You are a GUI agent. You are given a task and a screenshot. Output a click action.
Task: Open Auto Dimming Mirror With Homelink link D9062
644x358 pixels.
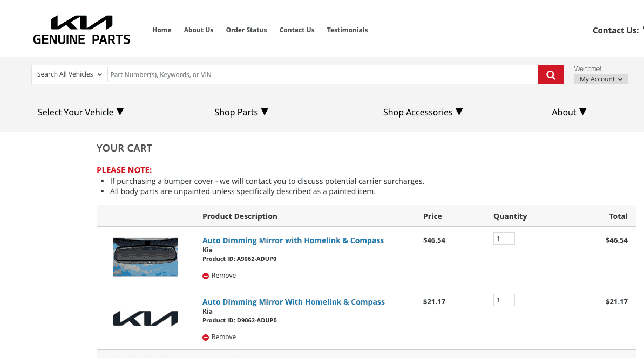[x=293, y=302]
